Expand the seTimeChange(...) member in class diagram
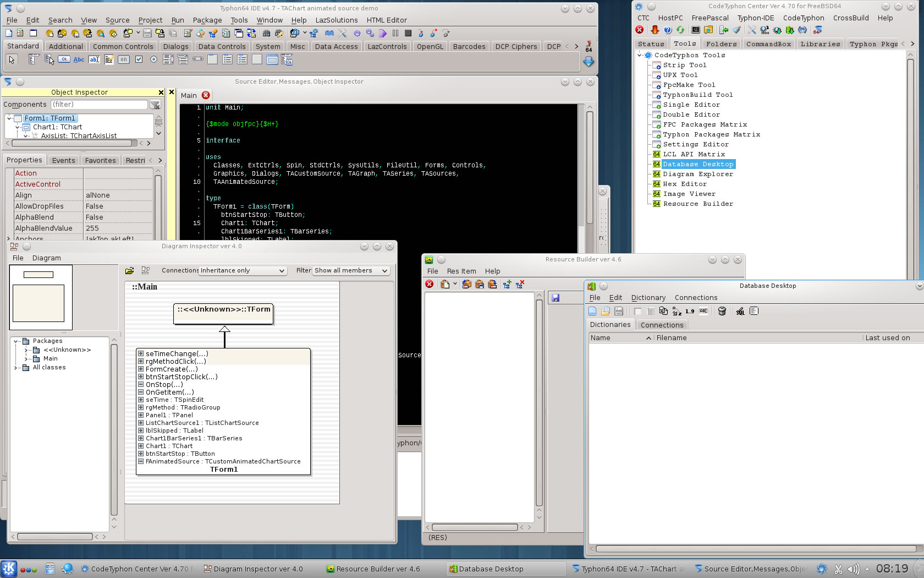The height and width of the screenshot is (578, 924). click(x=141, y=354)
